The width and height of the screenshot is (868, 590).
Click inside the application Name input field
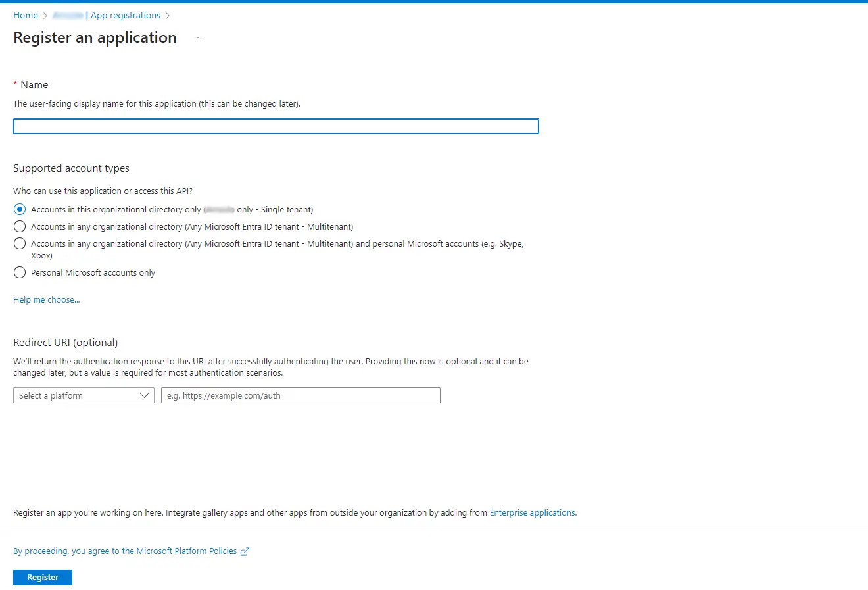tap(276, 126)
